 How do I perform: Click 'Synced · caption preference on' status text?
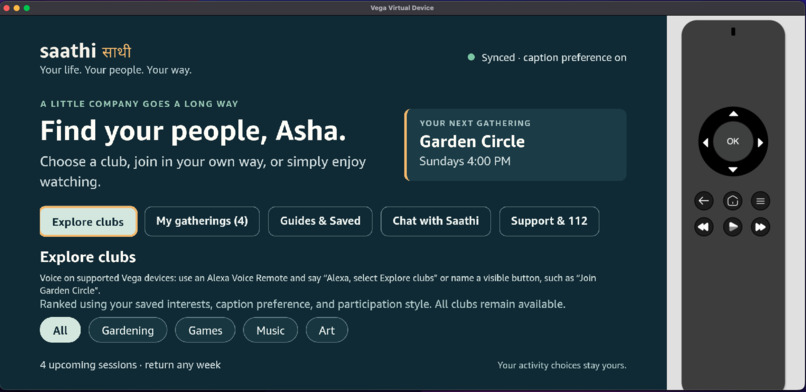tap(554, 58)
